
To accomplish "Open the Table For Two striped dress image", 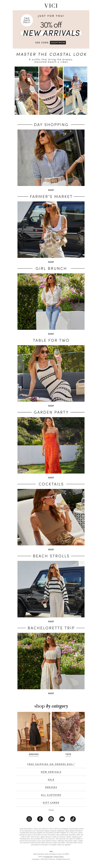I will click(51, 373).
